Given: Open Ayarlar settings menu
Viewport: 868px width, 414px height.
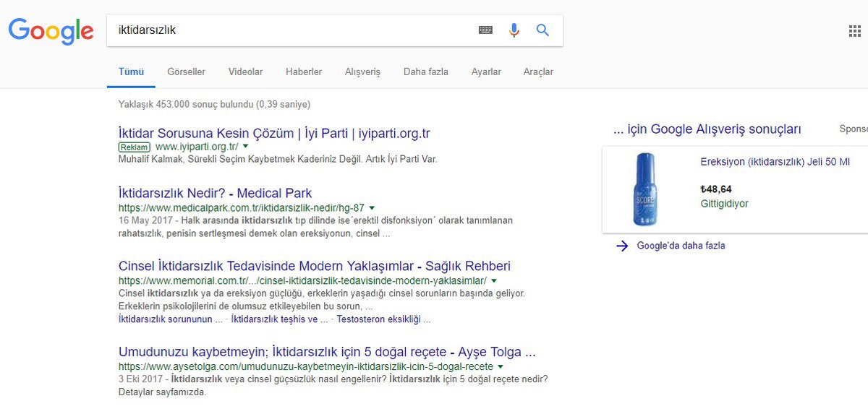Looking at the screenshot, I should tap(486, 72).
